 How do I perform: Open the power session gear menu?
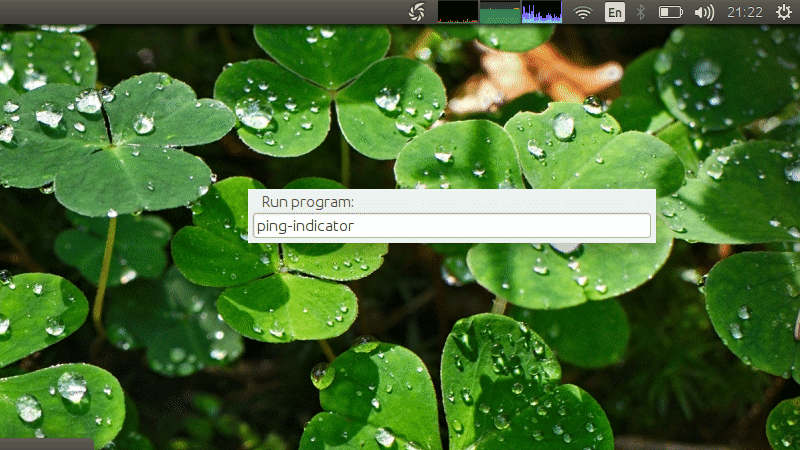click(784, 12)
